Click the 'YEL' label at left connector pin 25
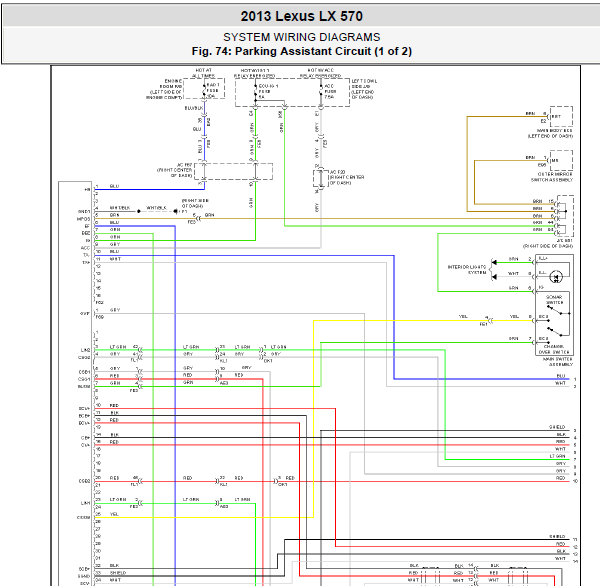 tap(114, 514)
